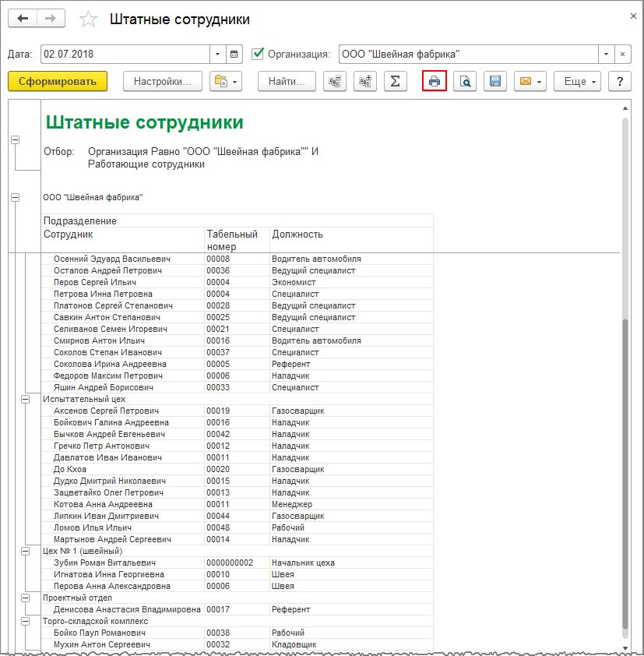Open the date field dropdown arrow
Viewport: 644px width, 656px height.
pyautogui.click(x=217, y=55)
